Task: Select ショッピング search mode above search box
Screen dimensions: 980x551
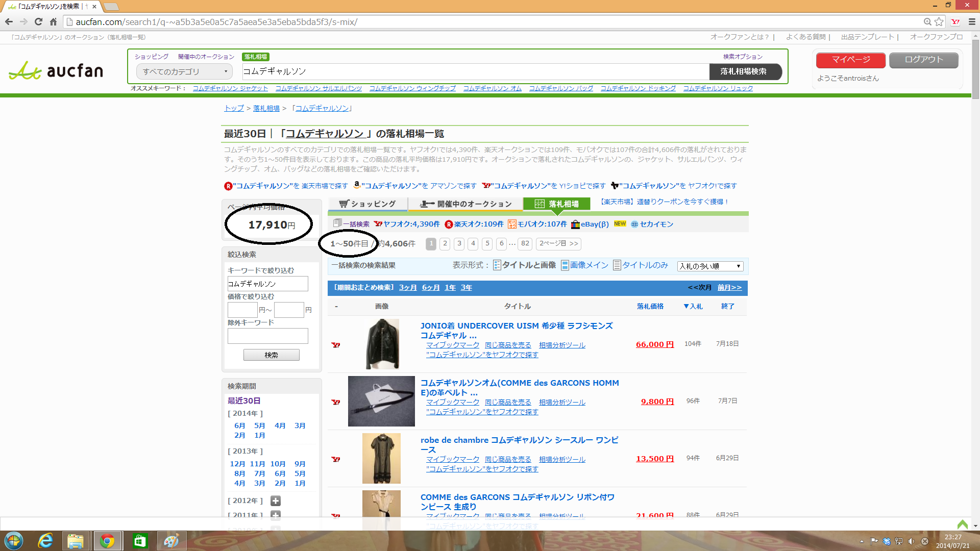Action: (x=152, y=57)
